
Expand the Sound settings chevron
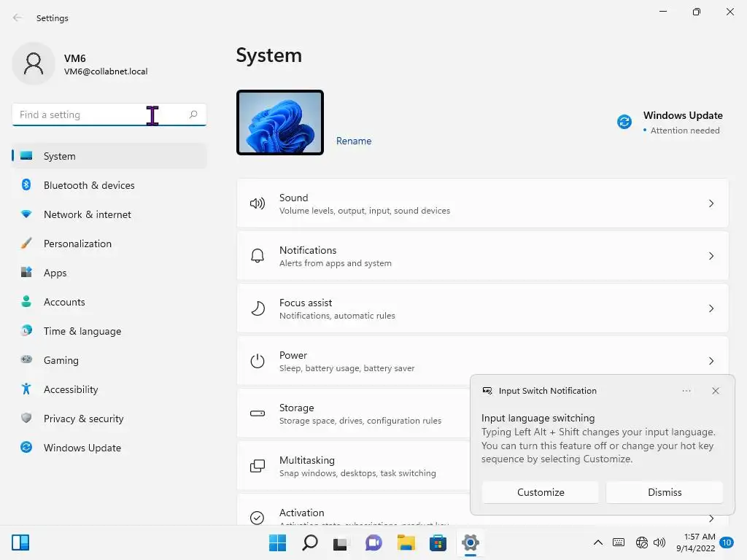(x=711, y=204)
